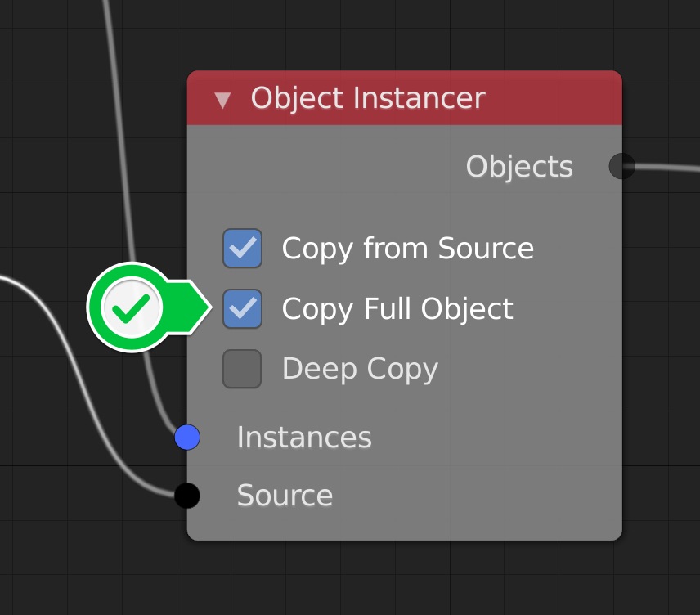This screenshot has width=700, height=615.
Task: Click the blue fill of the Copy Full Object checkbox
Action: 242,308
